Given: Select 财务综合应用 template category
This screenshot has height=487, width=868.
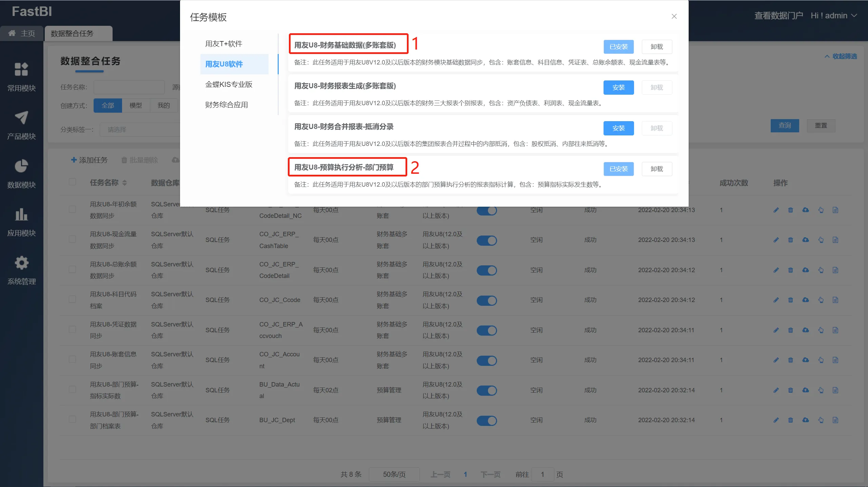Looking at the screenshot, I should 226,105.
